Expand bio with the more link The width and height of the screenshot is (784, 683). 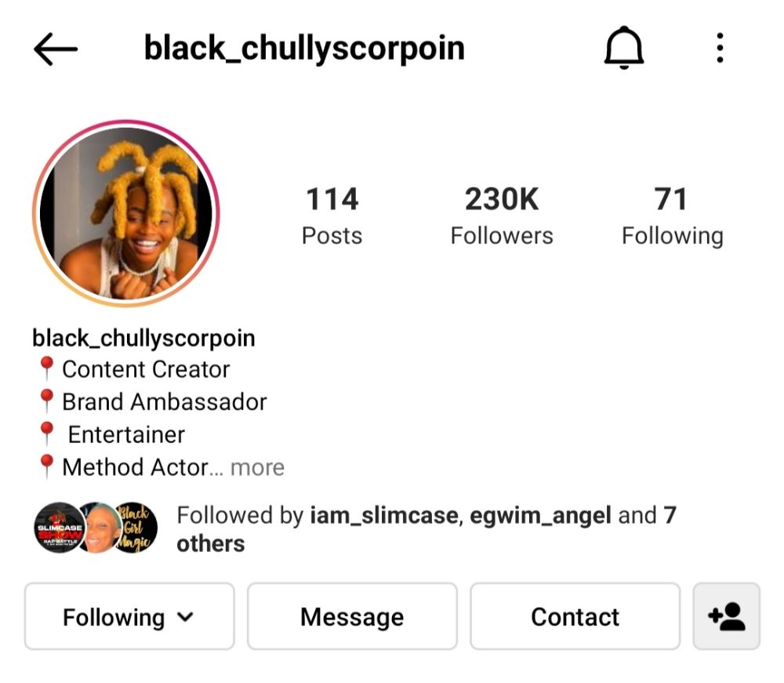pos(257,467)
